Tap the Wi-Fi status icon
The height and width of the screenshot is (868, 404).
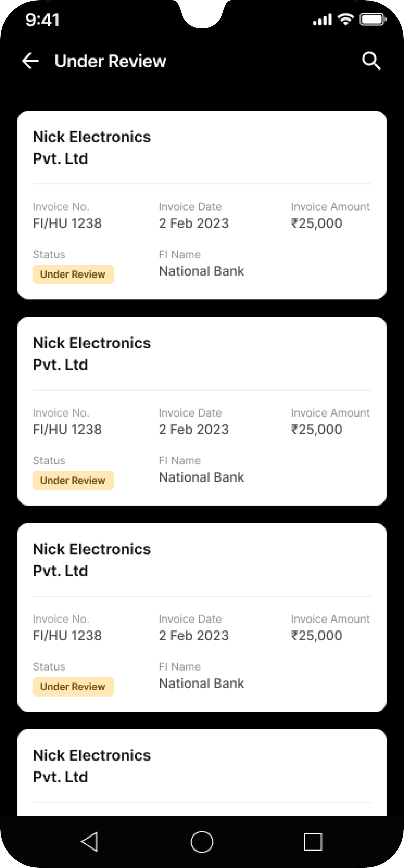[x=346, y=19]
